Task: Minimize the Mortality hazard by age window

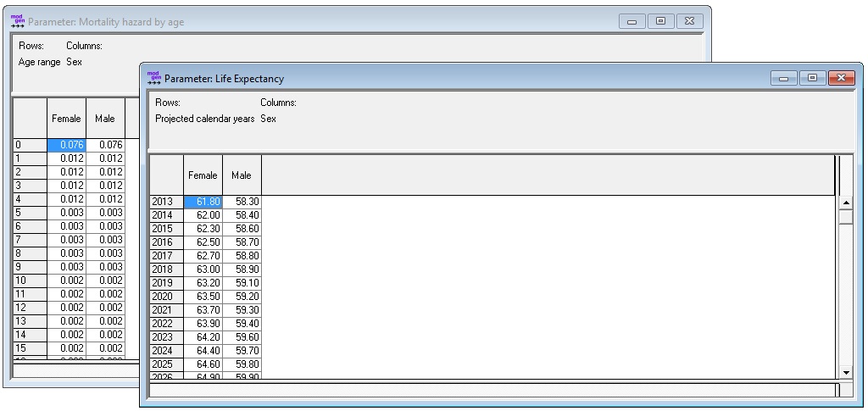Action: pyautogui.click(x=632, y=21)
